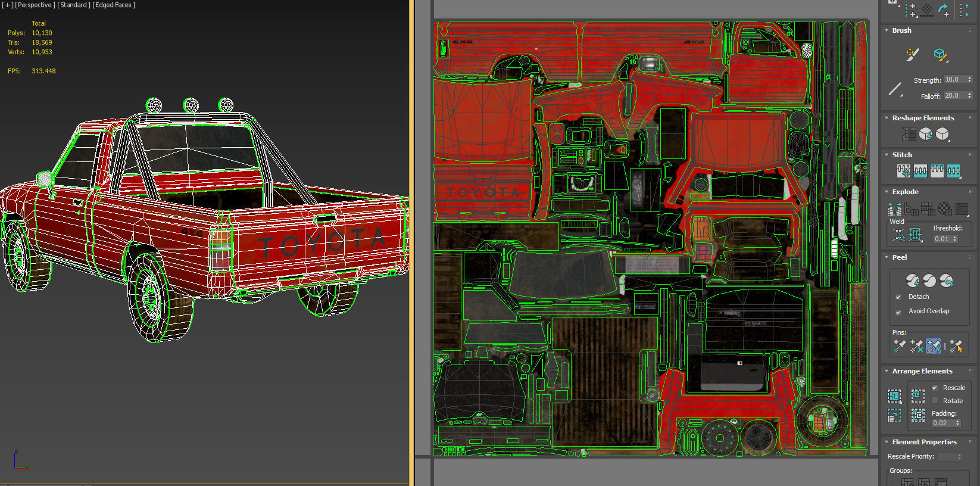Click Stitch to Average icon

[x=920, y=172]
